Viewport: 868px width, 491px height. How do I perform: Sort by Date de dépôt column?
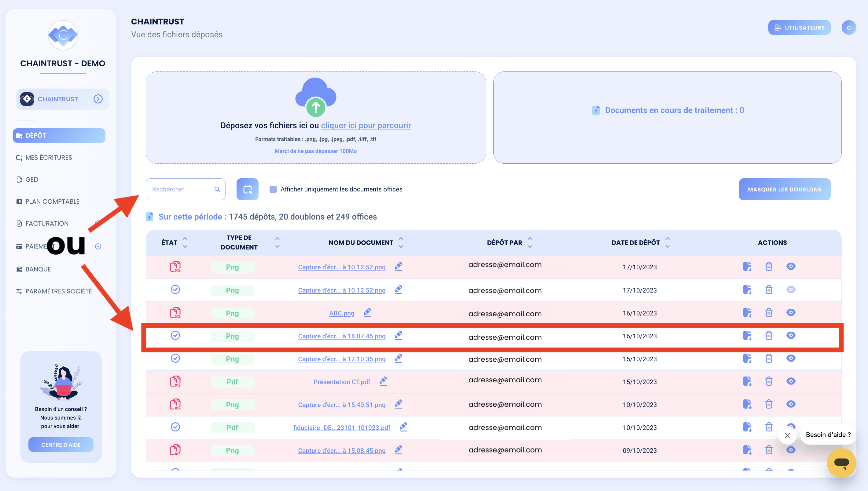(x=668, y=242)
